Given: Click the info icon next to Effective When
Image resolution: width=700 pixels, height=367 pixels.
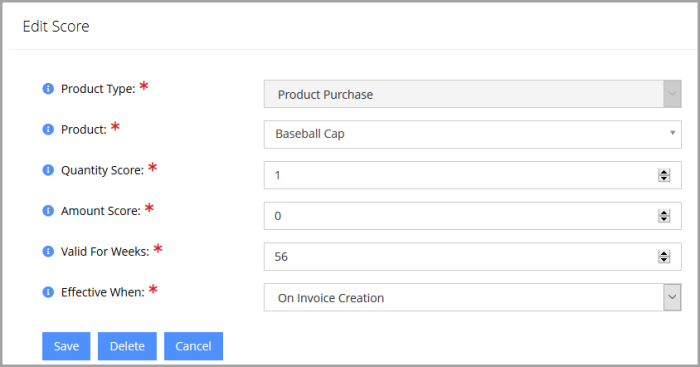Looking at the screenshot, I should click(48, 292).
